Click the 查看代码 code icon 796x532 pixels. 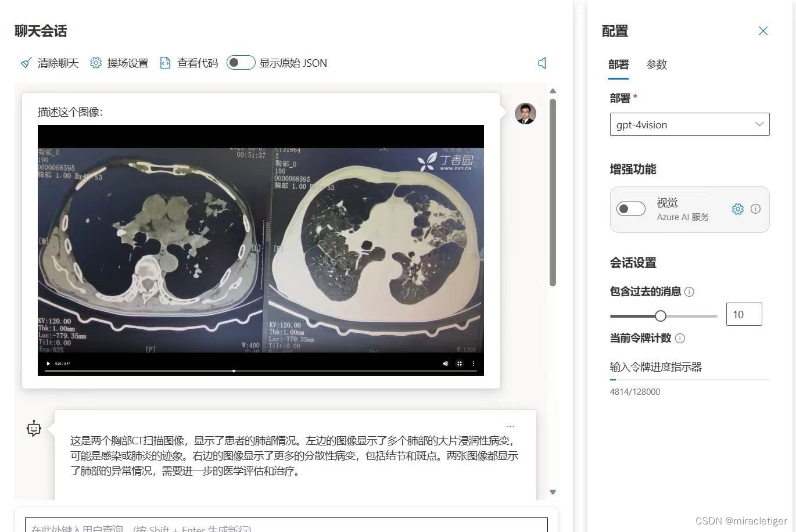pyautogui.click(x=166, y=63)
